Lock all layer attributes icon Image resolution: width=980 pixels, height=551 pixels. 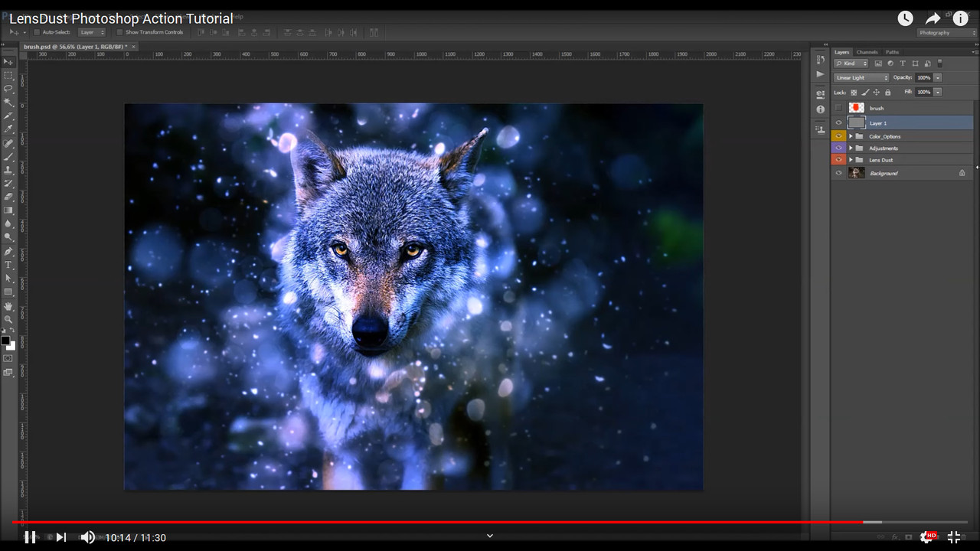tap(888, 92)
